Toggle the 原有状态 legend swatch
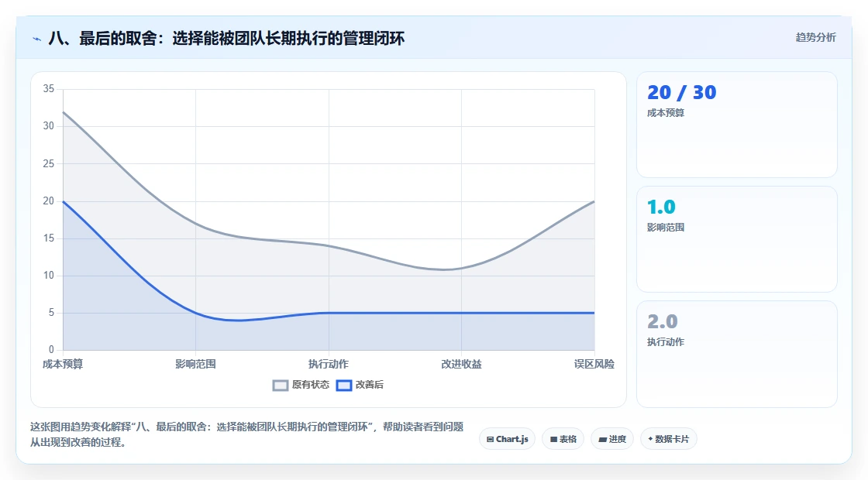868x480 pixels. tap(281, 385)
